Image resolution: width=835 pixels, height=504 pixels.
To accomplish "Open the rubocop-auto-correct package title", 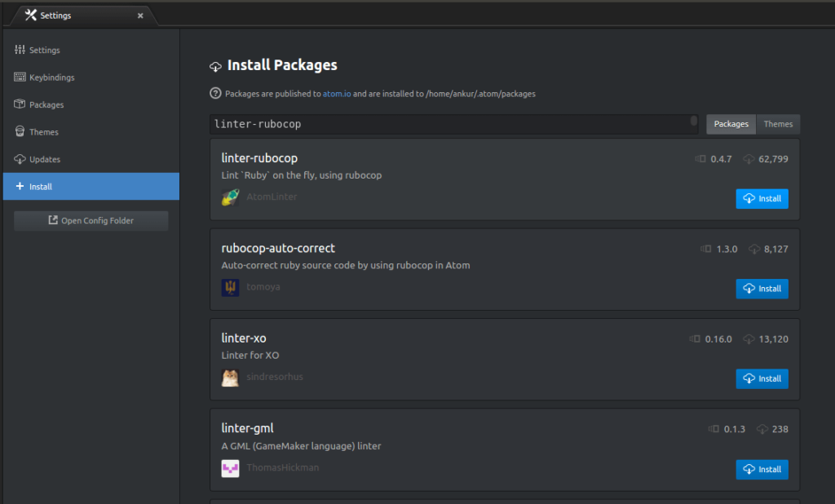I will [278, 248].
